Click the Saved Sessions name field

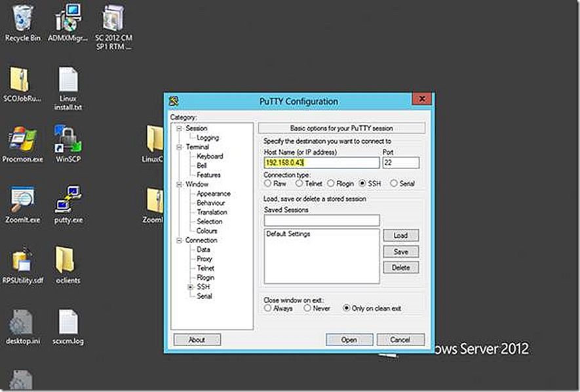(321, 220)
